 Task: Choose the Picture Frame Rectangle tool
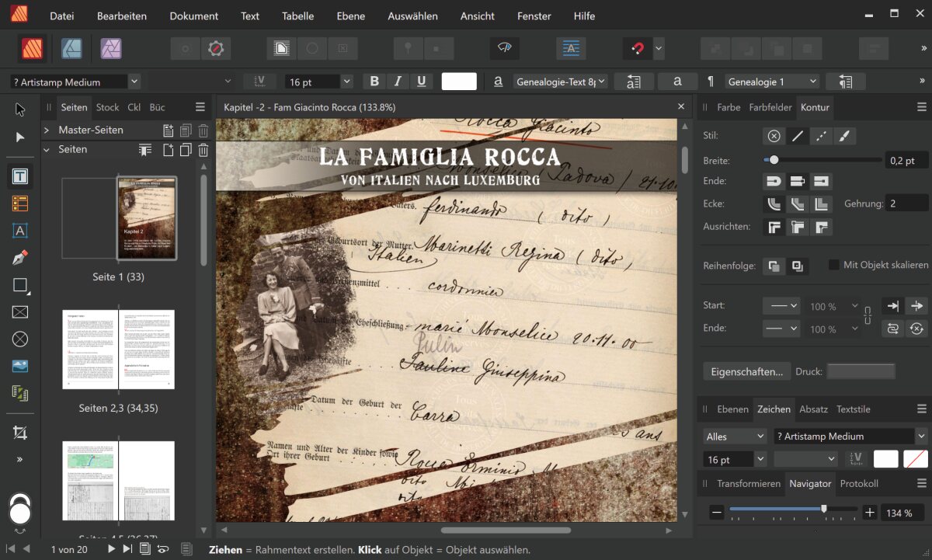20,312
